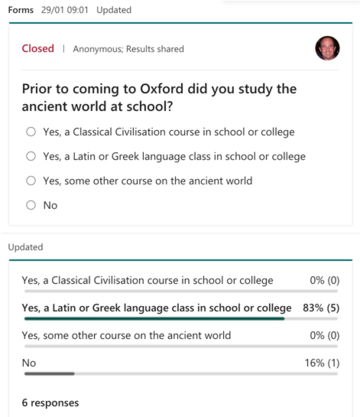Click the red Closed status label
The width and height of the screenshot is (360, 417).
38,48
